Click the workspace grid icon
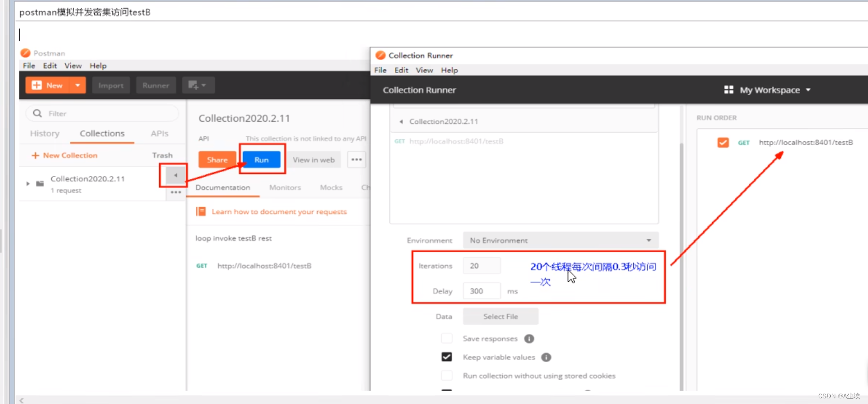The width and height of the screenshot is (868, 404). [x=729, y=90]
